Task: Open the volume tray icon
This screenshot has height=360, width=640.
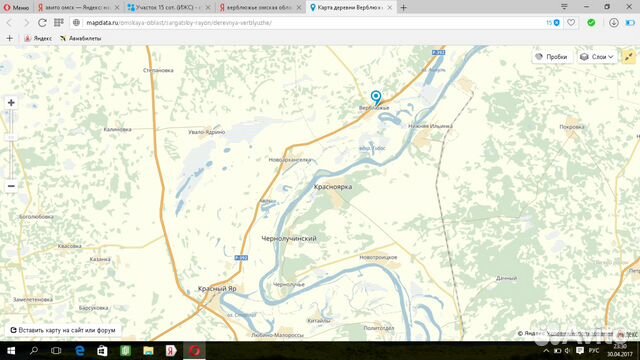Action: coord(568,351)
